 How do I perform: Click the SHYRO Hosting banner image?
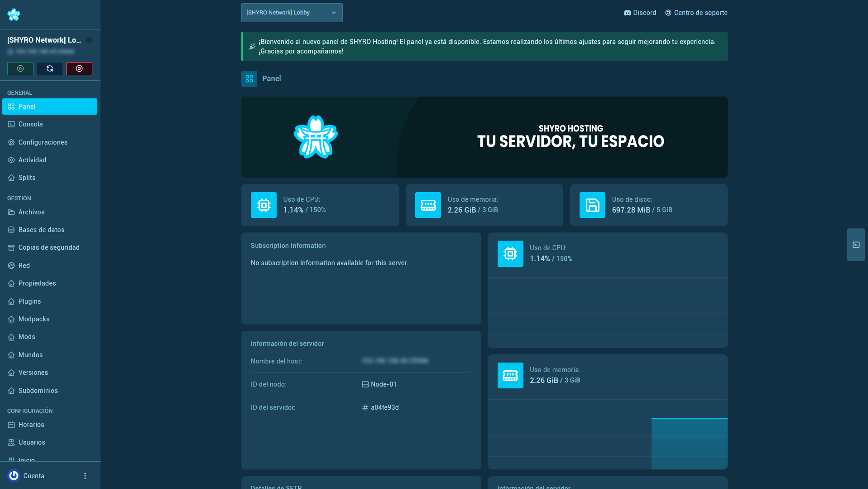click(484, 137)
